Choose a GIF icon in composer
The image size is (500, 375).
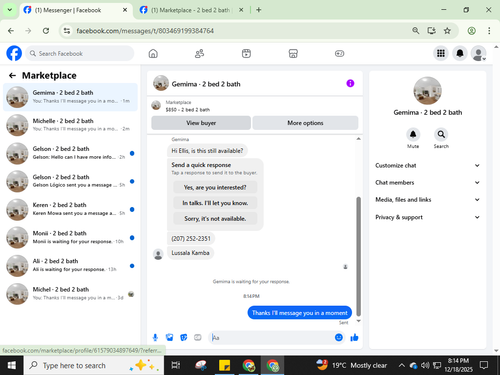coord(198,338)
